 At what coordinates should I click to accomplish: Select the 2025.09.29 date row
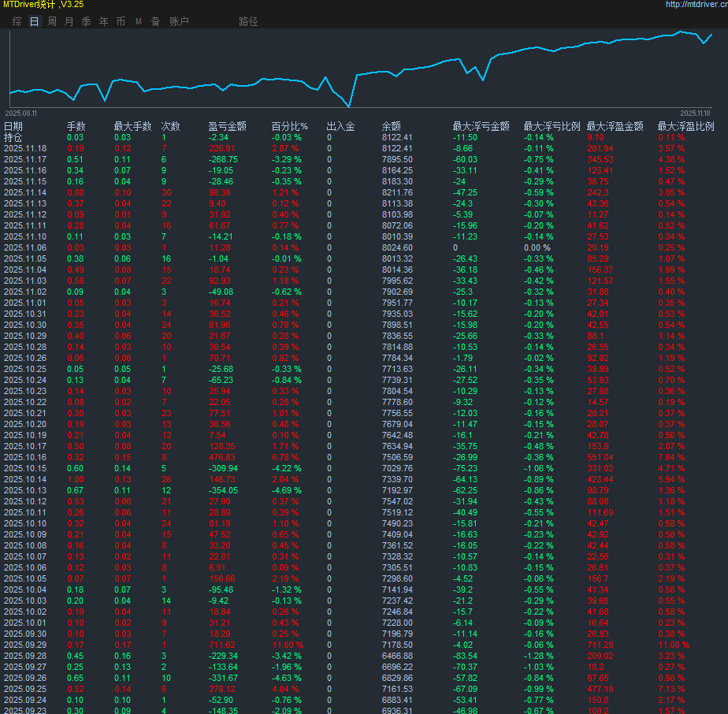[25, 645]
